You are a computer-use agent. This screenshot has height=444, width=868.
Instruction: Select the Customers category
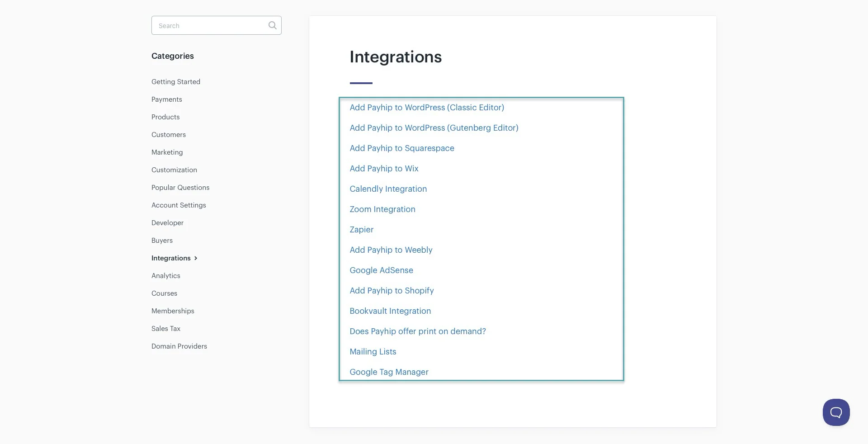pos(169,135)
